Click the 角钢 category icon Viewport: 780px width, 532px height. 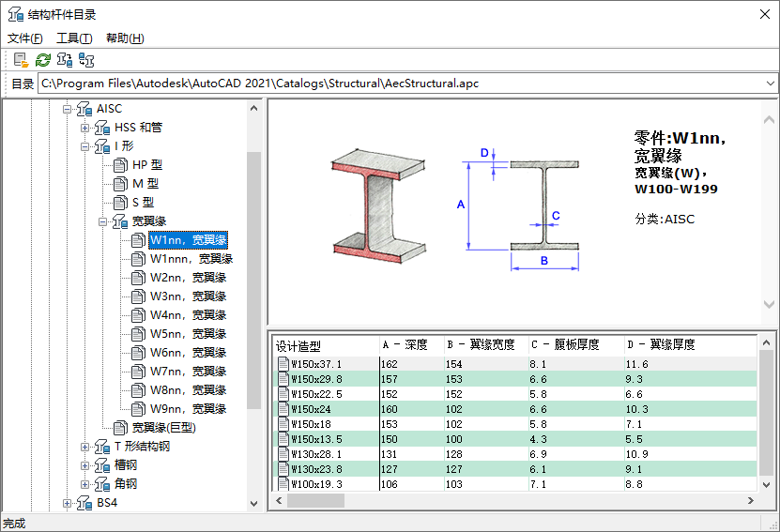tap(102, 484)
